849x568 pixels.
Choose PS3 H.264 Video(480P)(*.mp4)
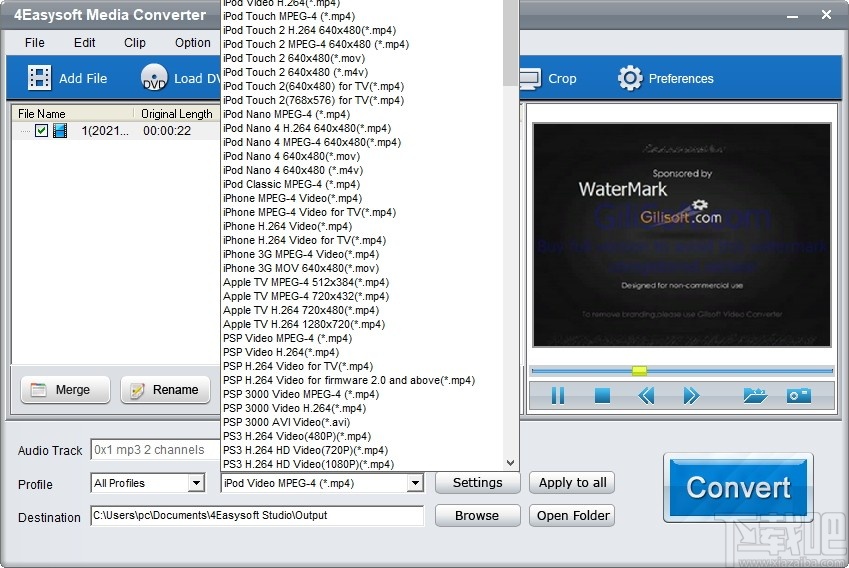(297, 436)
